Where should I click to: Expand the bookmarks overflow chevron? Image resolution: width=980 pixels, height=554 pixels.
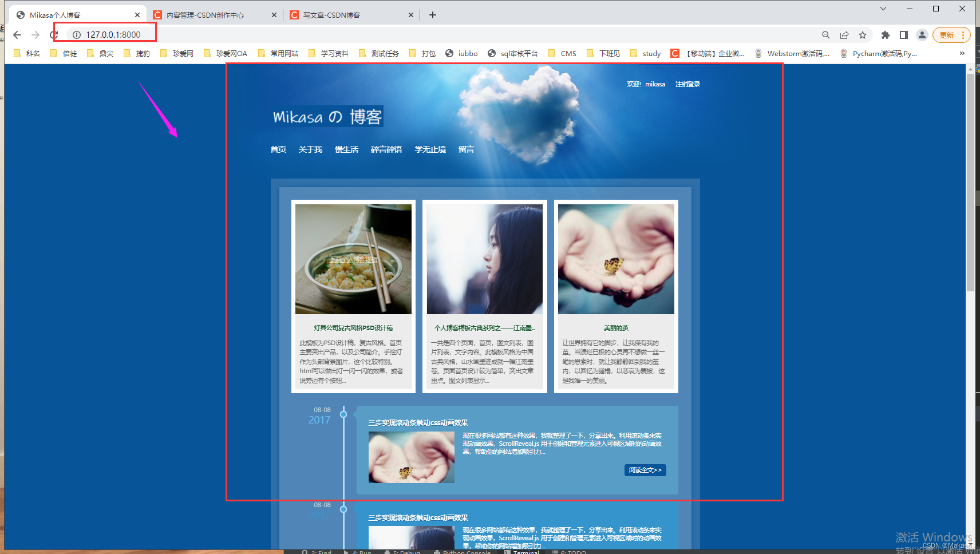pyautogui.click(x=962, y=53)
